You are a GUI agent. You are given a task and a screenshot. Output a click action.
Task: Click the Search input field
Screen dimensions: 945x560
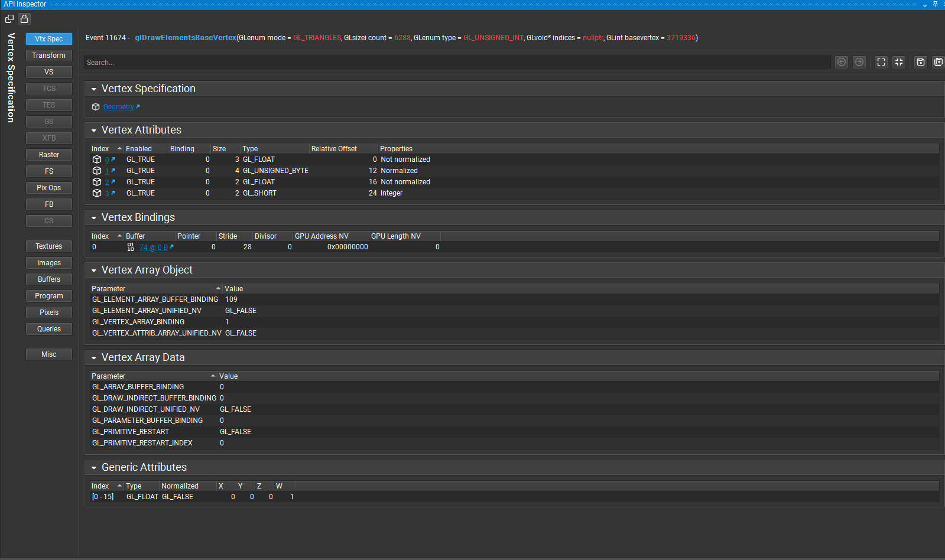tap(455, 63)
